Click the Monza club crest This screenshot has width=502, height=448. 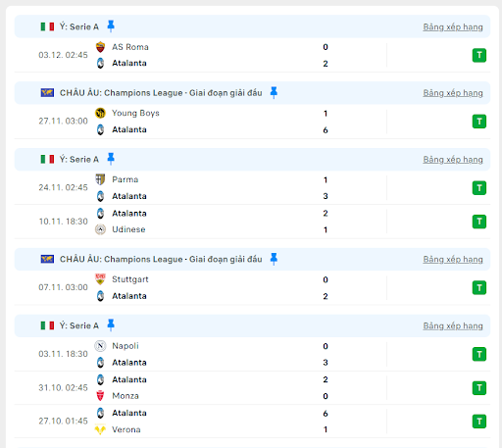click(x=100, y=396)
